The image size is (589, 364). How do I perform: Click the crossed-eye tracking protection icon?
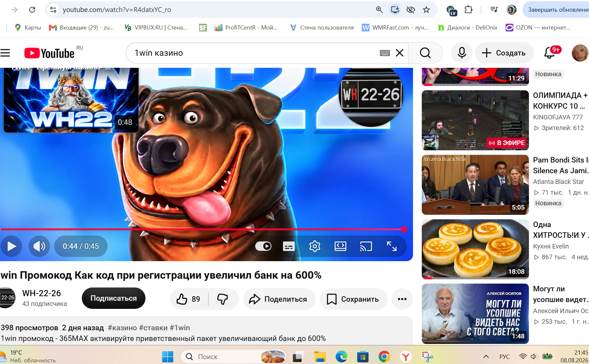[x=411, y=10]
